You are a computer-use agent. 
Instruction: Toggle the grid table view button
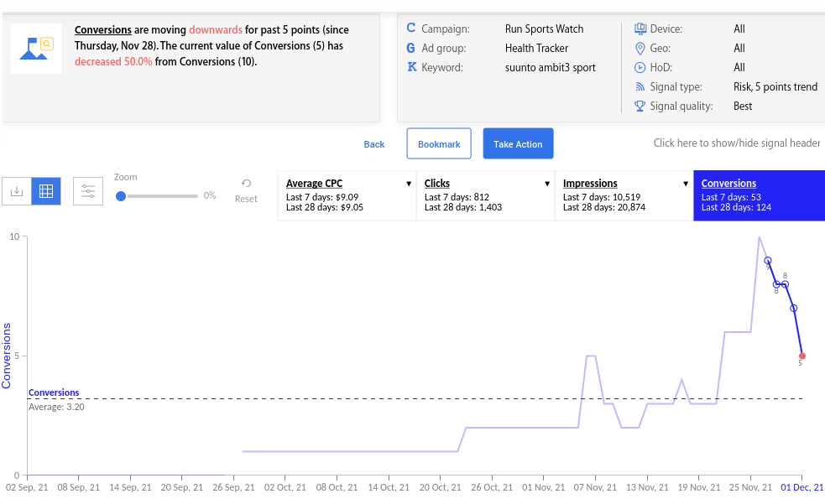point(46,191)
